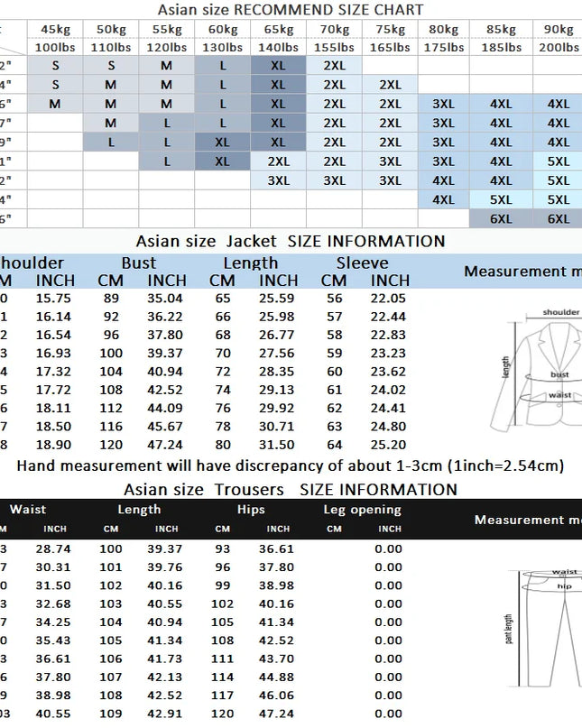
Task: Select the 45kg column header
Action: (55, 29)
